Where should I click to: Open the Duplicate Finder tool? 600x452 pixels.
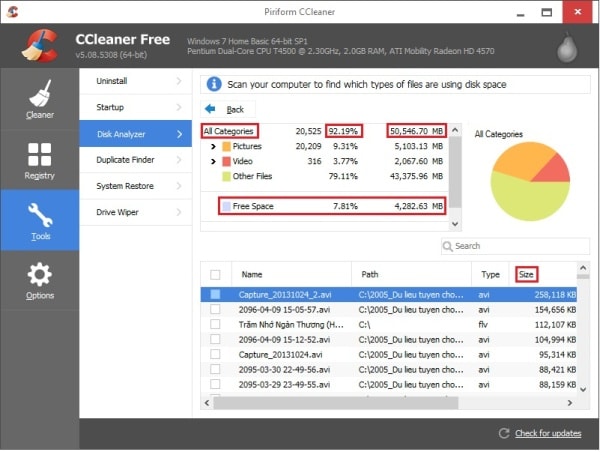click(x=125, y=160)
